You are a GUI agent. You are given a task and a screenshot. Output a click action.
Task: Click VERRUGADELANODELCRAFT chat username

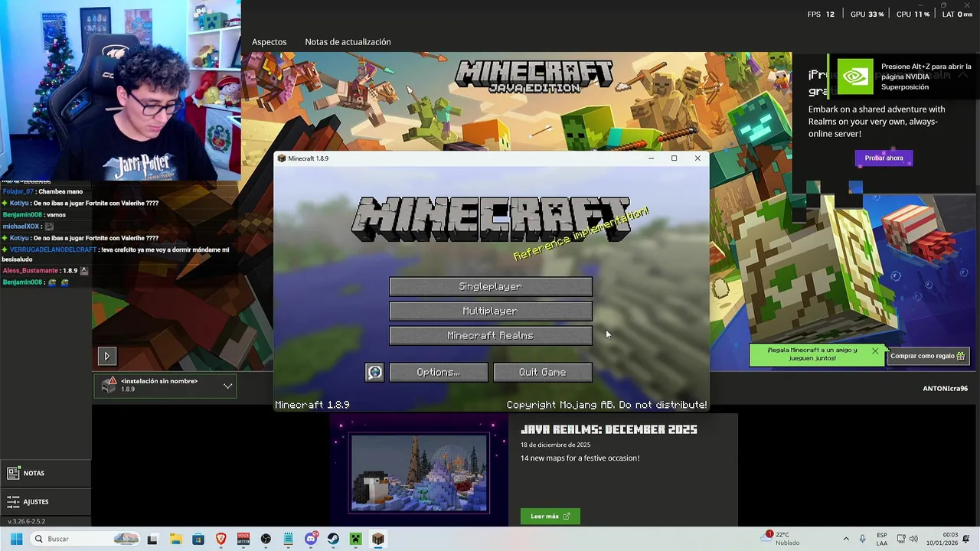[x=54, y=249]
